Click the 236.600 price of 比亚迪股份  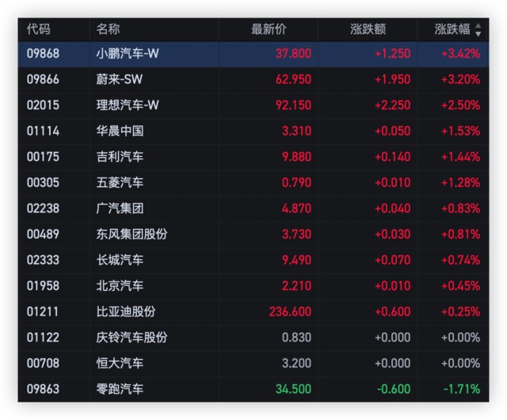click(290, 311)
